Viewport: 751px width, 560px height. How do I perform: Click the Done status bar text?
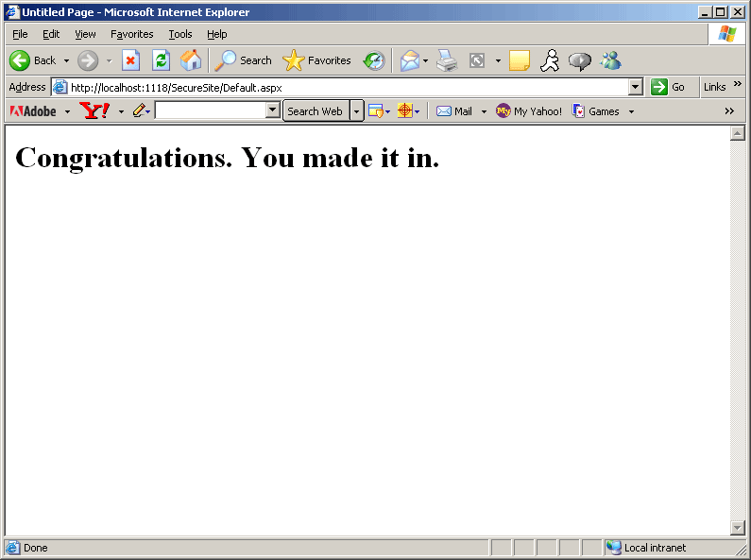click(36, 548)
